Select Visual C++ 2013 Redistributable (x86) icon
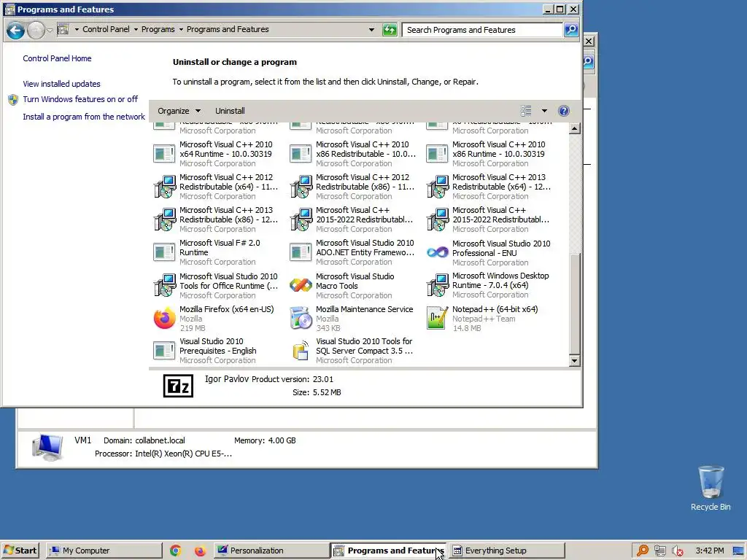Image resolution: width=747 pixels, height=560 pixels. pyautogui.click(x=164, y=219)
